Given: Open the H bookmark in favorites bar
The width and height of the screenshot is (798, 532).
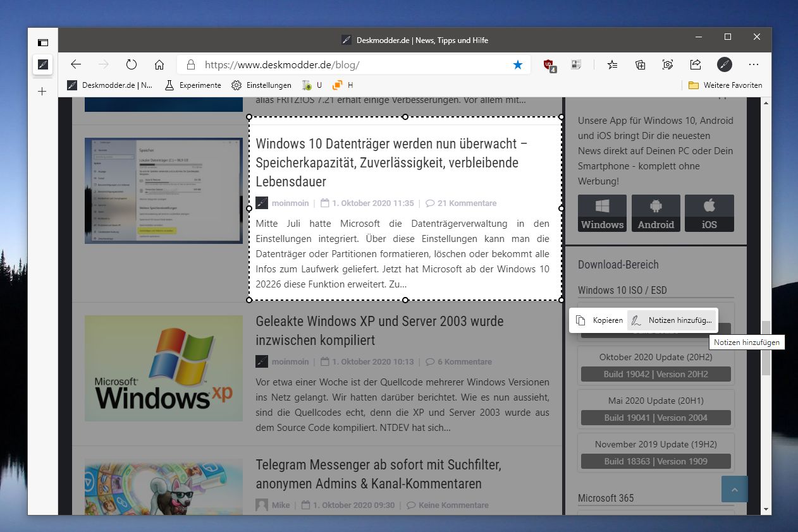Looking at the screenshot, I should click(x=343, y=85).
